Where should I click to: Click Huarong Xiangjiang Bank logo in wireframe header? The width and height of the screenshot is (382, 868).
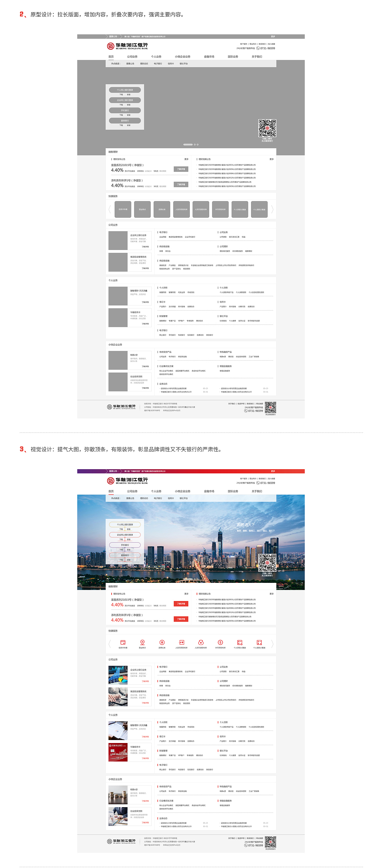(127, 46)
